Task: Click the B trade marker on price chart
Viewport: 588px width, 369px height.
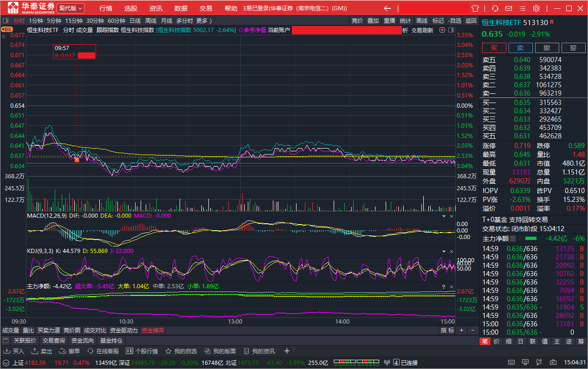Action: [77, 159]
